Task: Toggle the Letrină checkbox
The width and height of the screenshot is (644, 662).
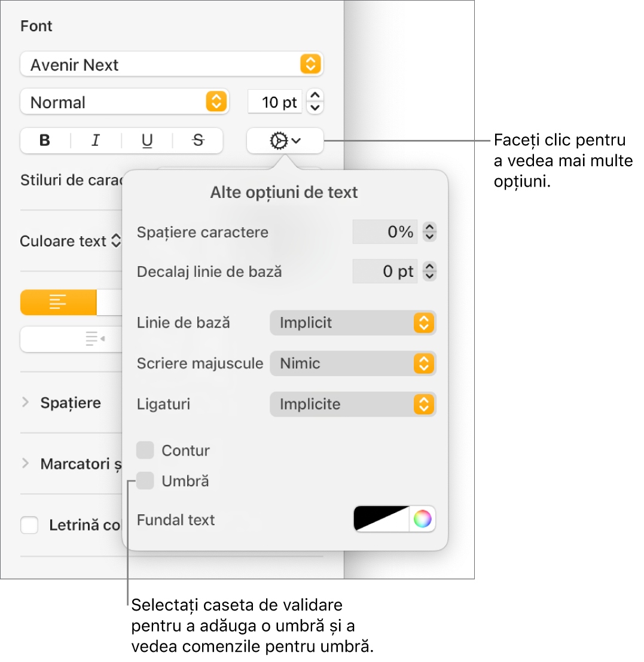Action: [x=29, y=526]
